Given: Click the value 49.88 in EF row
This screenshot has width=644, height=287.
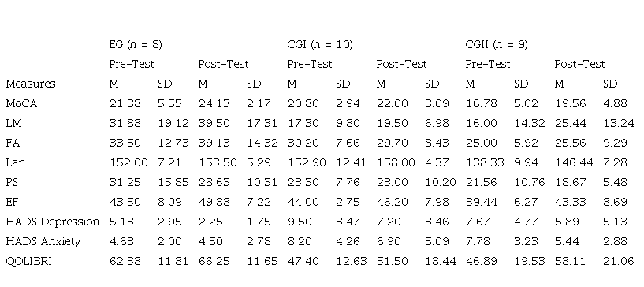Looking at the screenshot, I should (214, 202).
